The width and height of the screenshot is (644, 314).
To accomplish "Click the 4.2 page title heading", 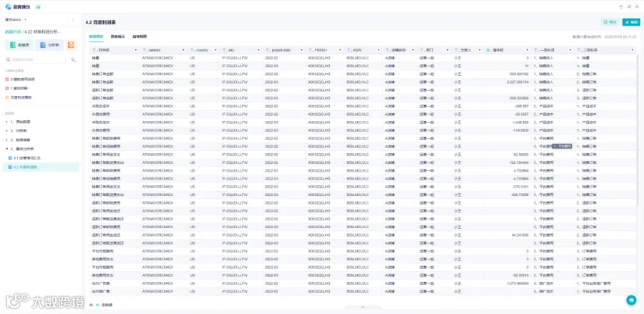I will [x=101, y=22].
